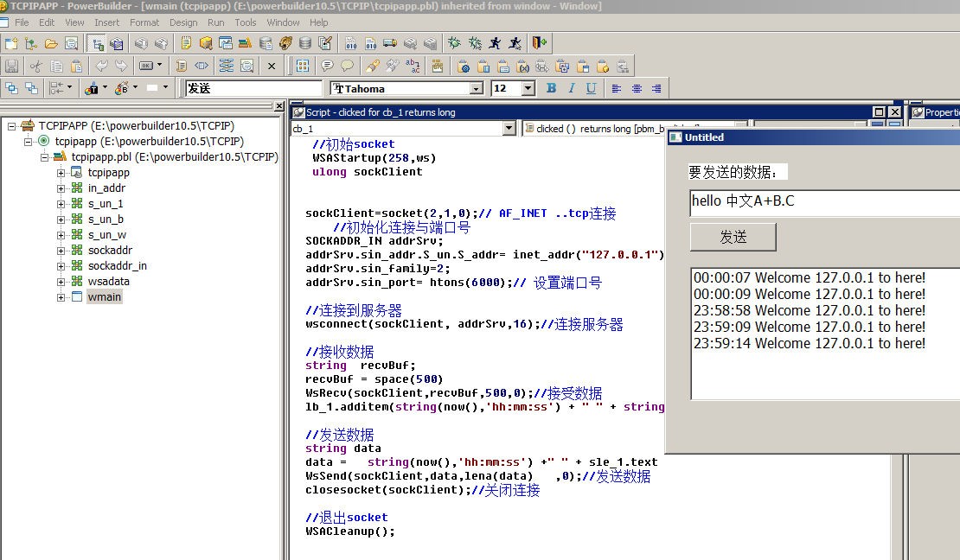The height and width of the screenshot is (560, 960).
Task: Open the Database painter icon
Action: (304, 43)
